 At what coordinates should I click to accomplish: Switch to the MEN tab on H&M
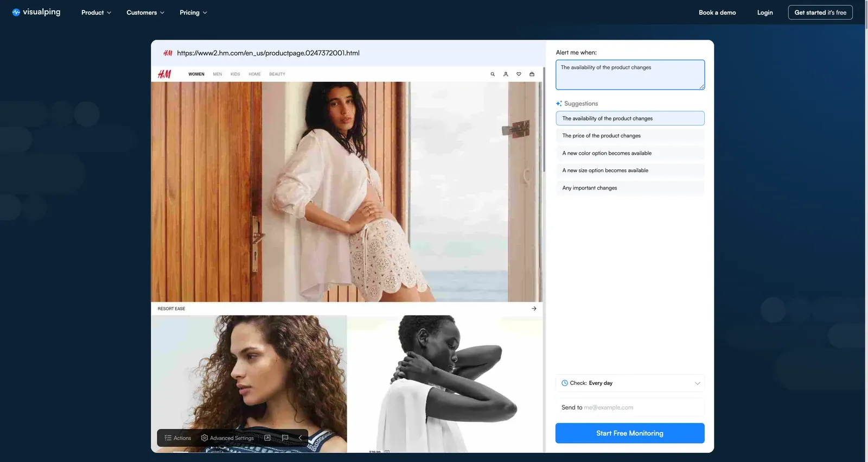[x=217, y=74]
